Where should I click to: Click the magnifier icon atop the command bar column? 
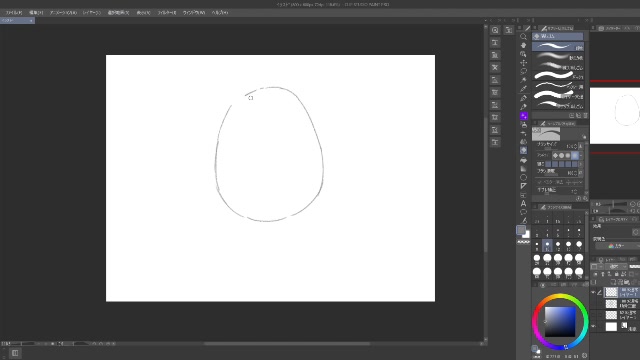pos(495,30)
